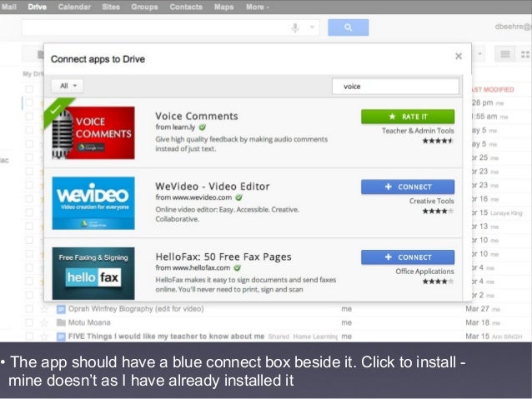Open Sites in the top navigation bar
This screenshot has width=532, height=399.
click(111, 7)
